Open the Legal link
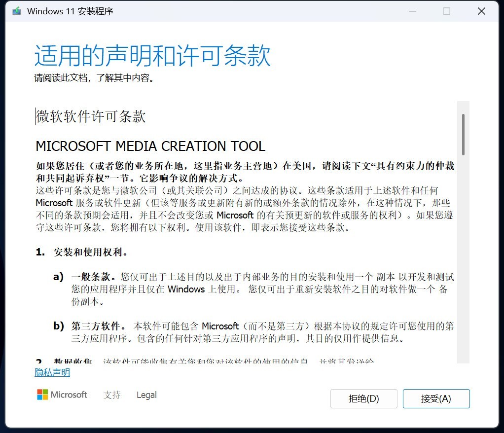This screenshot has width=504, height=433. [x=146, y=395]
